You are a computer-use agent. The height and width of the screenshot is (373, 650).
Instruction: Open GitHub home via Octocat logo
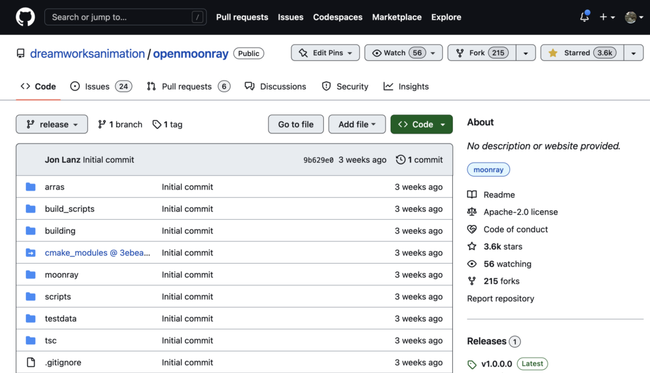coord(25,17)
